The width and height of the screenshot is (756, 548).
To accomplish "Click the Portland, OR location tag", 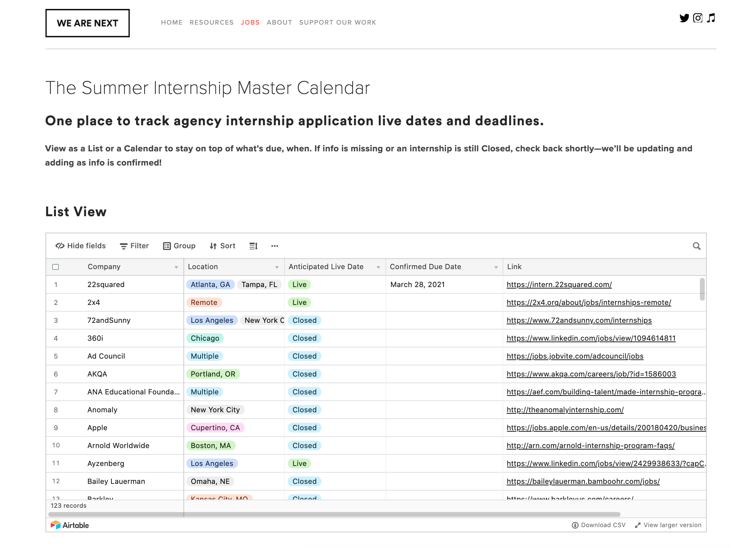I will point(213,374).
